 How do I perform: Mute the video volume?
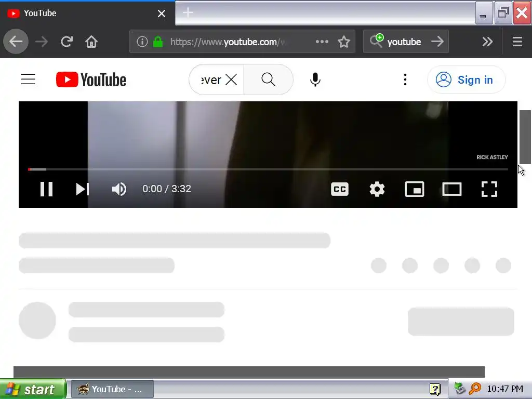pos(119,189)
